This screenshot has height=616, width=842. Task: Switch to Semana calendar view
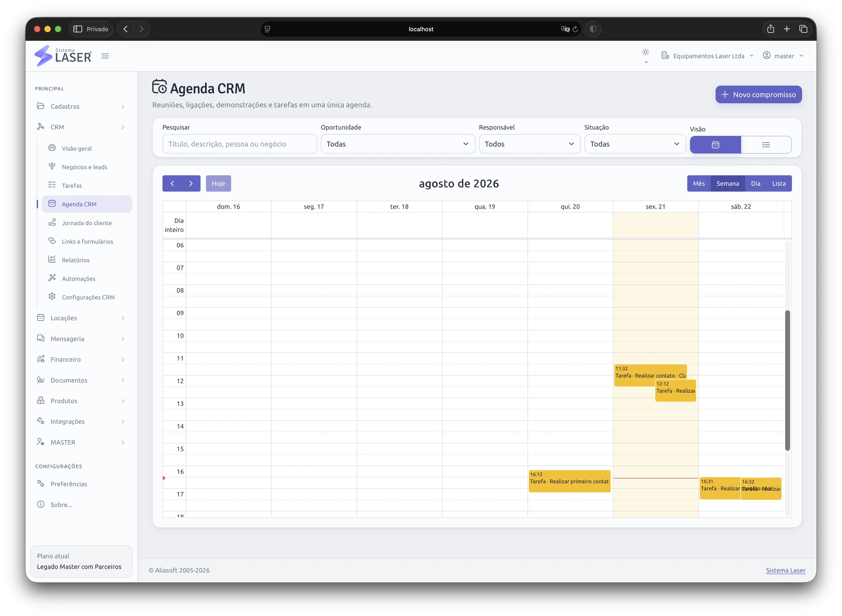click(x=728, y=183)
